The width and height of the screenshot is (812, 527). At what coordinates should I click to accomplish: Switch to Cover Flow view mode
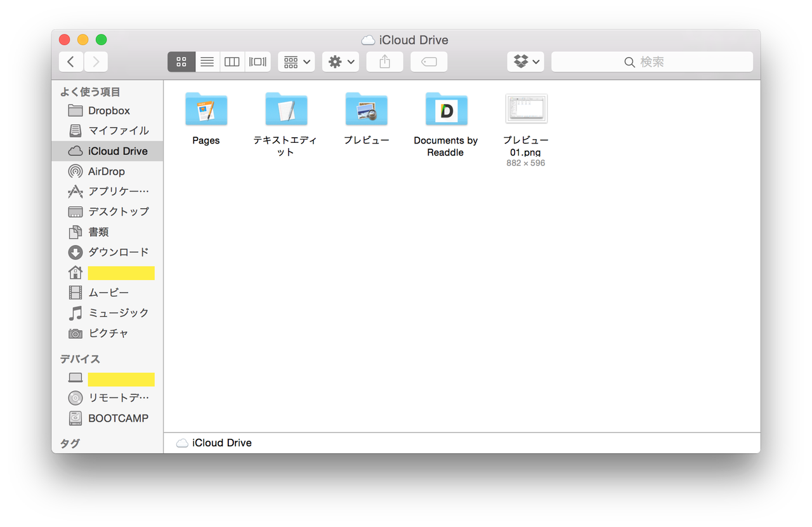pyautogui.click(x=258, y=62)
